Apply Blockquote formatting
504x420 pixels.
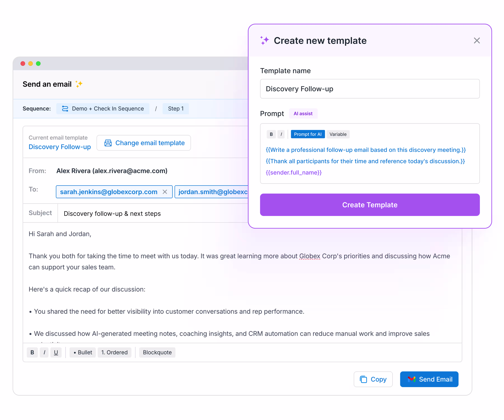click(157, 352)
